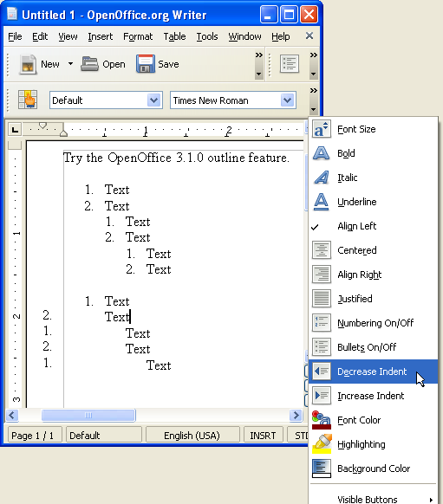Click the first-line indent marker on ruler
Viewport: 443px width, 504px height.
(x=42, y=125)
